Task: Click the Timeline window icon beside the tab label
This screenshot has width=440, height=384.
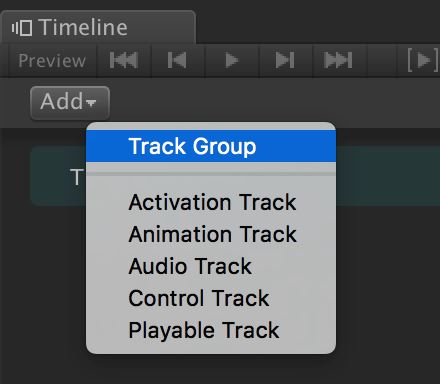Action: point(22,28)
